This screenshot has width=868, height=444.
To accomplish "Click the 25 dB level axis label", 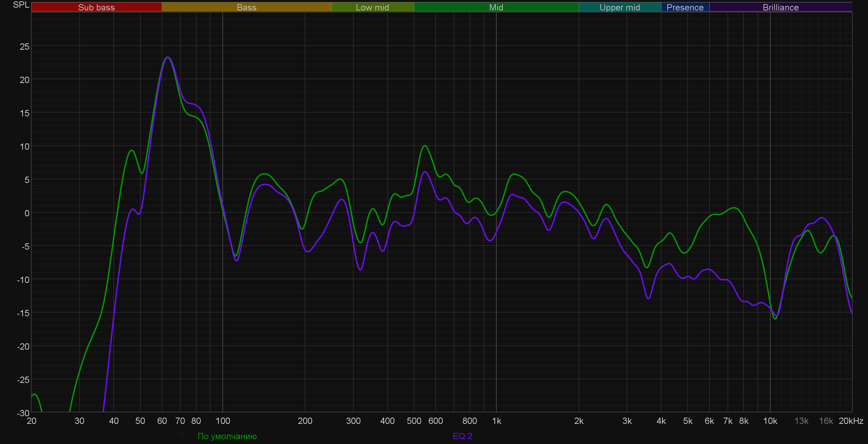I will click(x=25, y=47).
